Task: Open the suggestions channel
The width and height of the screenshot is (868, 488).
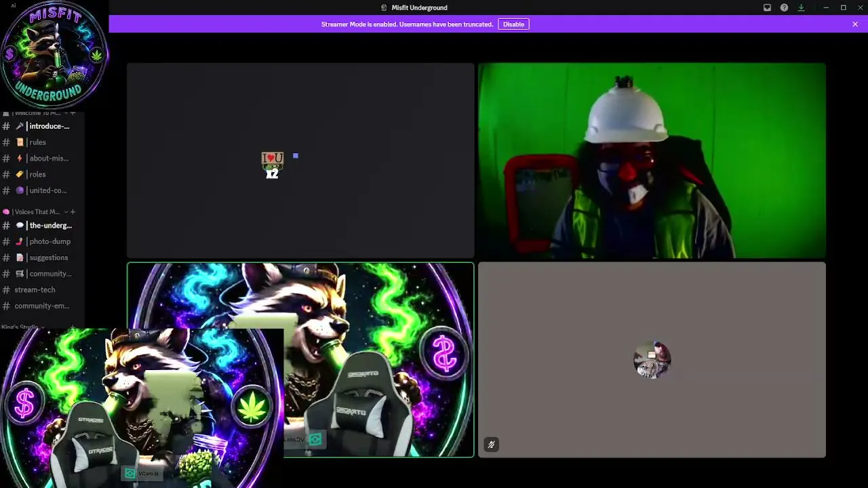Action: [x=42, y=258]
